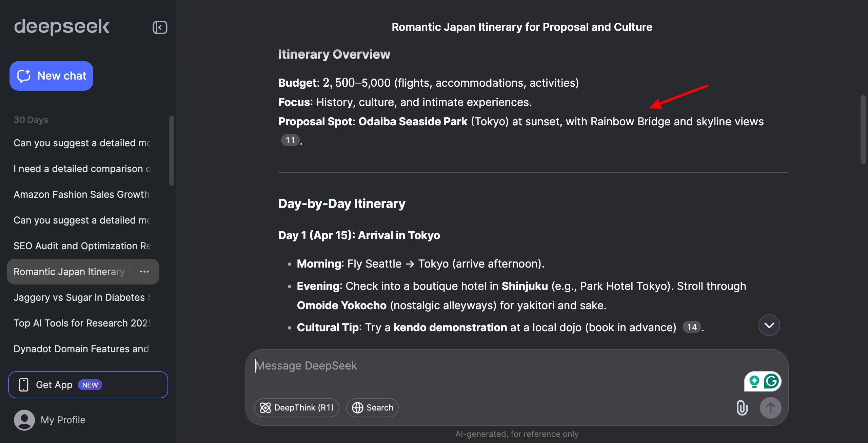Click the Grammarly G icon
Screen dimensions: 868x443
click(771, 381)
